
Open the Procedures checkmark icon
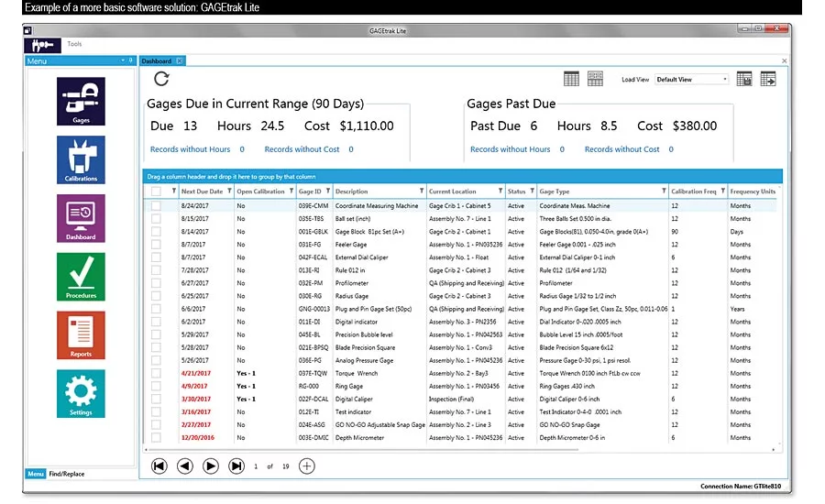point(81,277)
